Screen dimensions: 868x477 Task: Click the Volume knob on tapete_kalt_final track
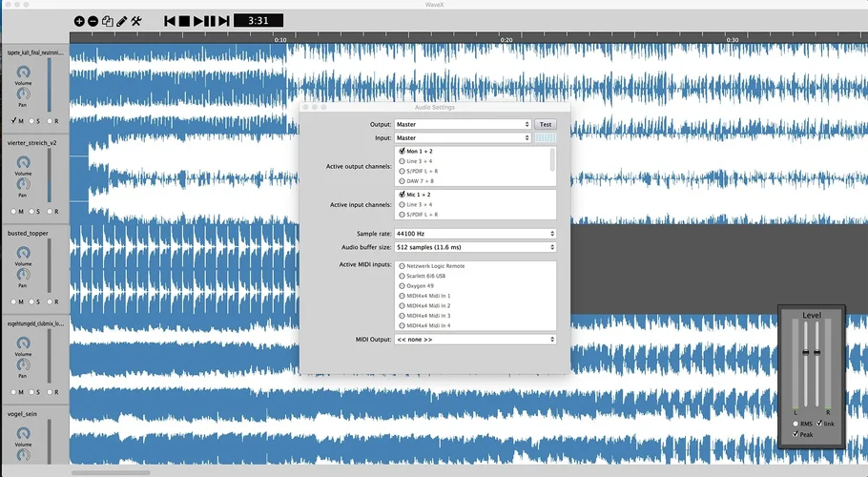coord(23,72)
